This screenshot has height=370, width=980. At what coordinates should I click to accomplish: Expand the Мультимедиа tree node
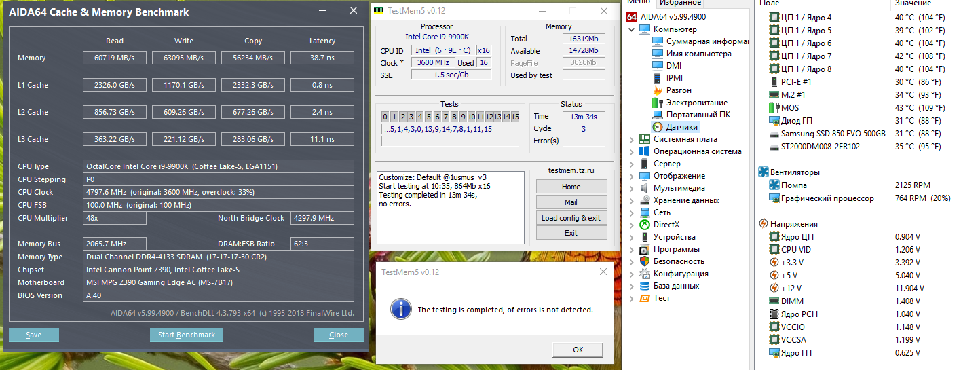632,189
